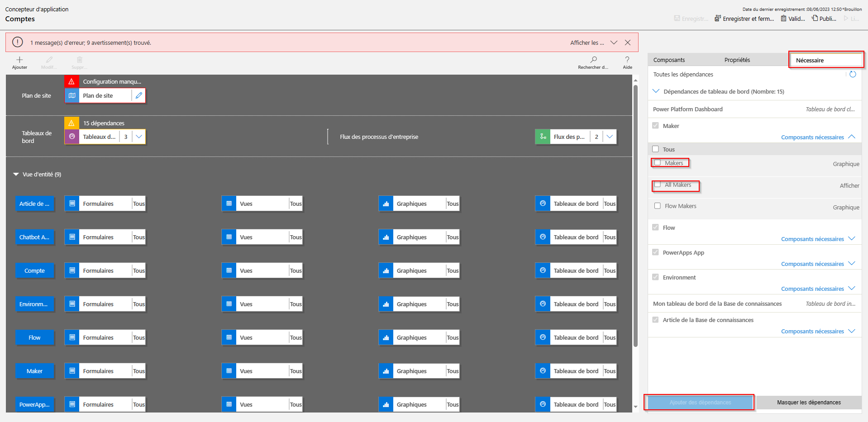Refresh dependencies with the reload icon
The image size is (868, 422).
(853, 74)
